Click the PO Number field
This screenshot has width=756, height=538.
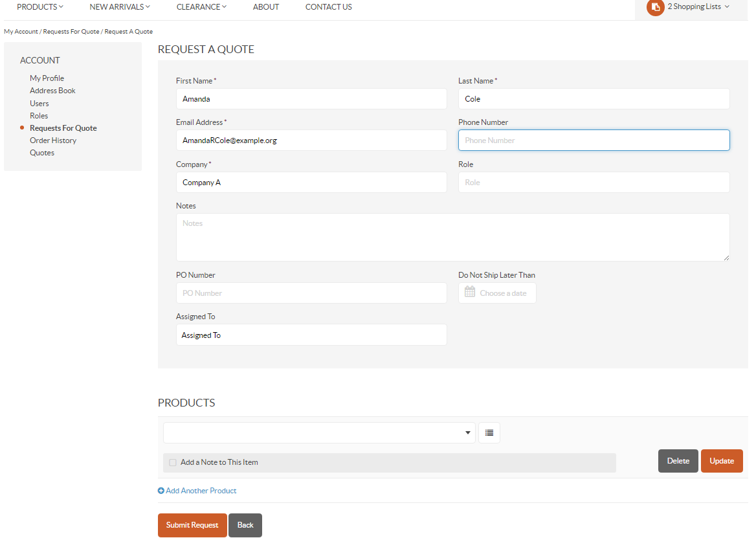click(x=311, y=293)
